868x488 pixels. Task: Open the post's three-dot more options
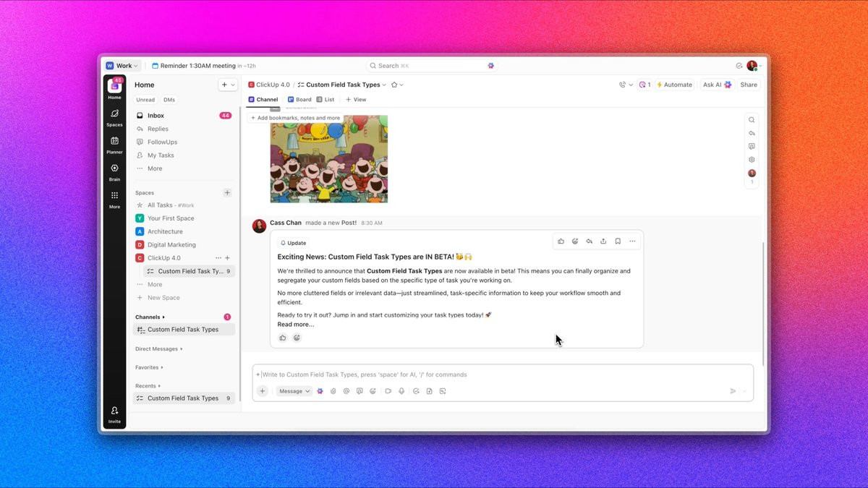tap(632, 241)
